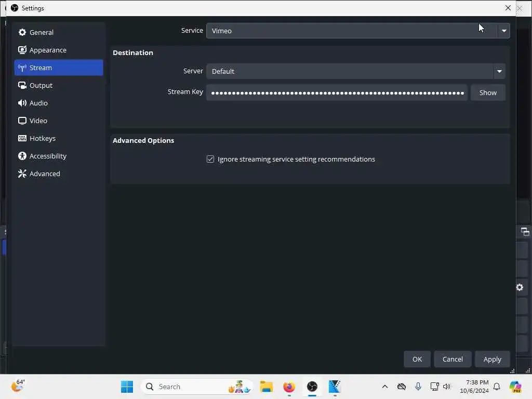Click the gear icon in the OBS main window
This screenshot has height=399, width=532.
click(520, 287)
